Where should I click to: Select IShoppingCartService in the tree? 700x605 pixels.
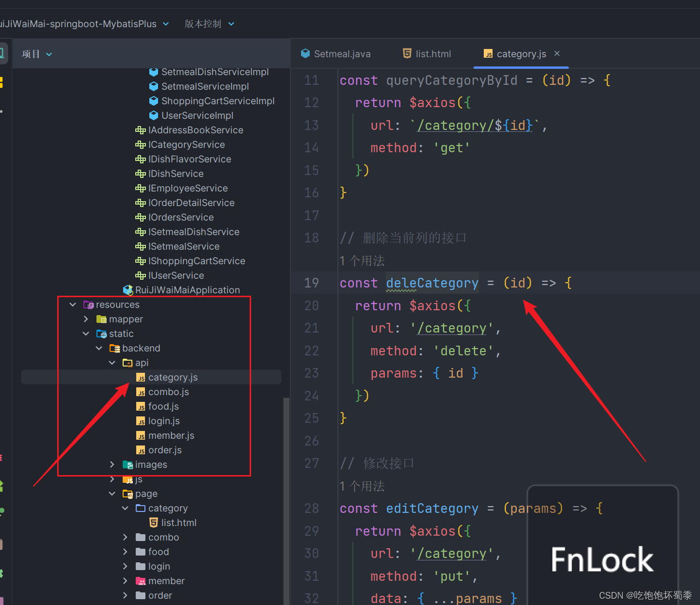(197, 261)
